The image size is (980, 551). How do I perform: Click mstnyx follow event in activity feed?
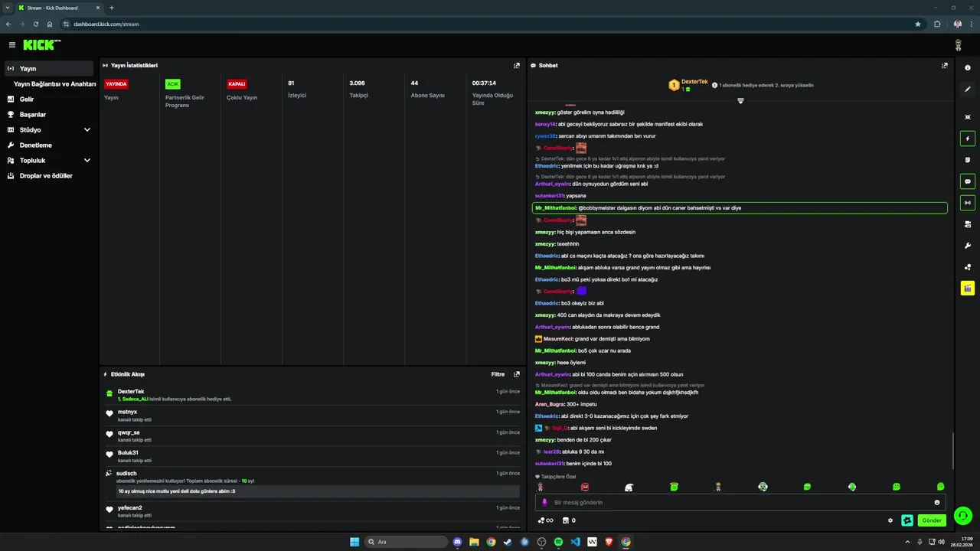pos(312,415)
